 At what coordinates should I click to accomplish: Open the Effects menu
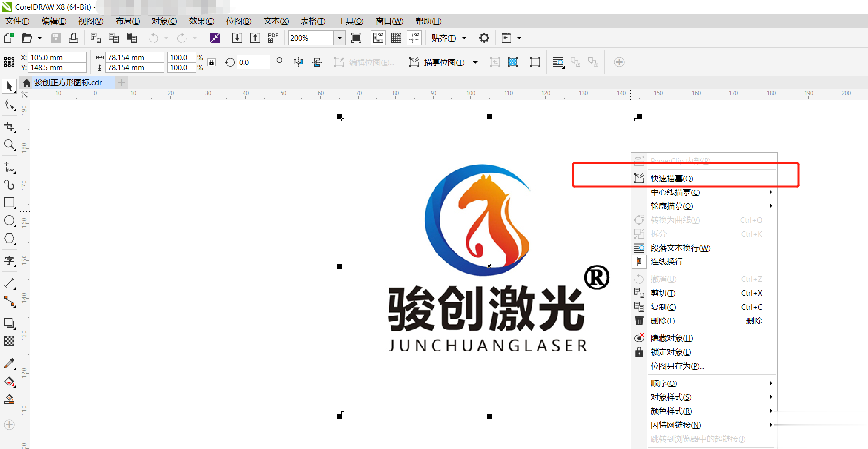[202, 21]
